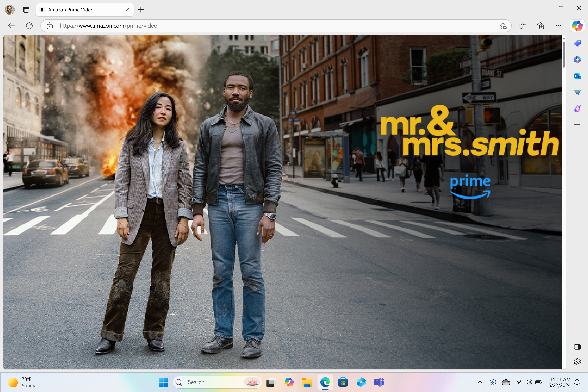Open the Copilot sidebar icon
Screen dimensions: 588x392
coord(577,26)
